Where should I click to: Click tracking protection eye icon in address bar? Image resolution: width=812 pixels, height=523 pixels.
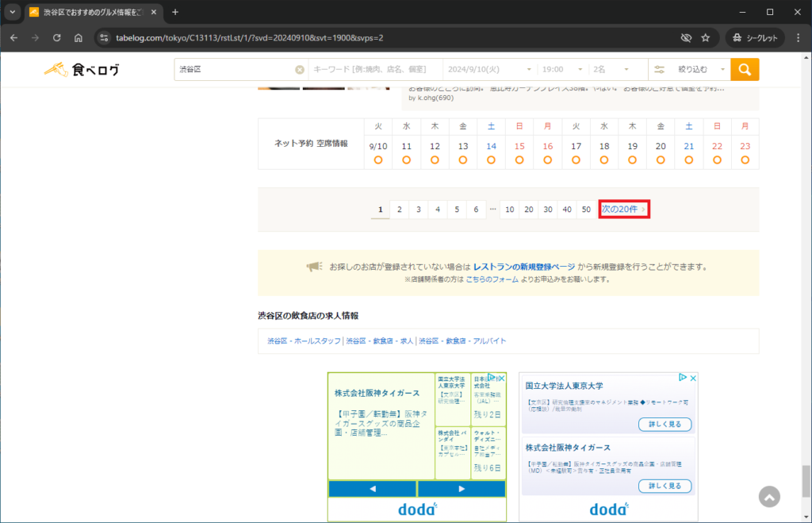[x=686, y=37]
